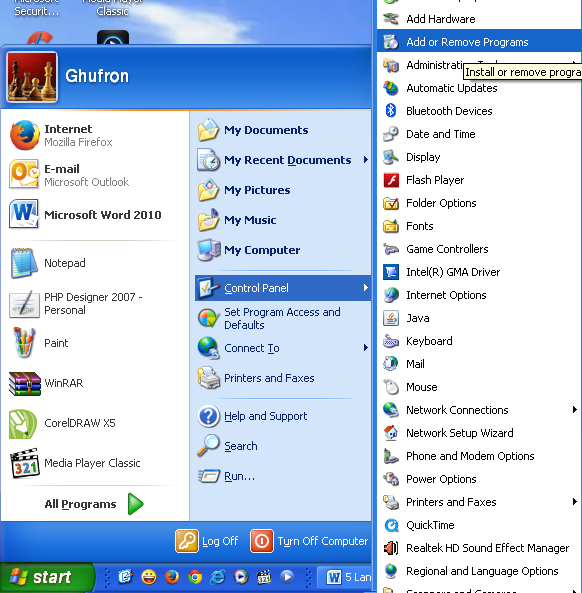Open Set Program Access and Defaults
This screenshot has height=593, width=582.
[282, 318]
